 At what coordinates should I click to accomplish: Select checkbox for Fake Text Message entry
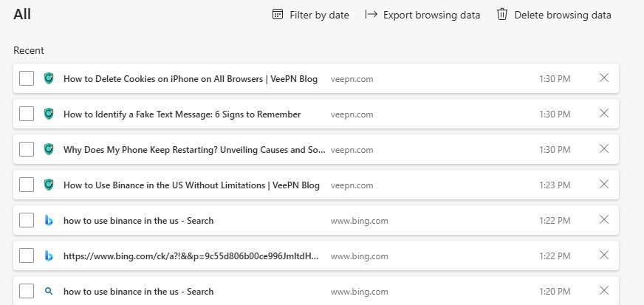pos(27,114)
